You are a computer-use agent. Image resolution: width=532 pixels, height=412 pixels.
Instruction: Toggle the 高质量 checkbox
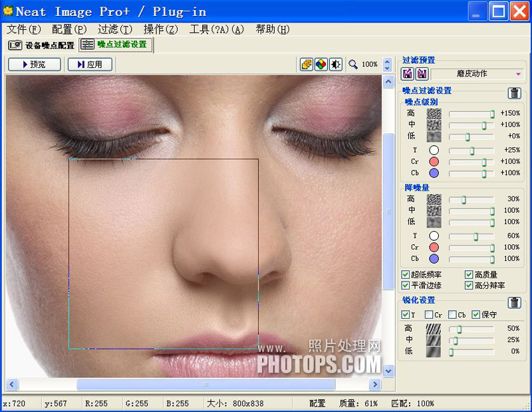click(x=469, y=274)
